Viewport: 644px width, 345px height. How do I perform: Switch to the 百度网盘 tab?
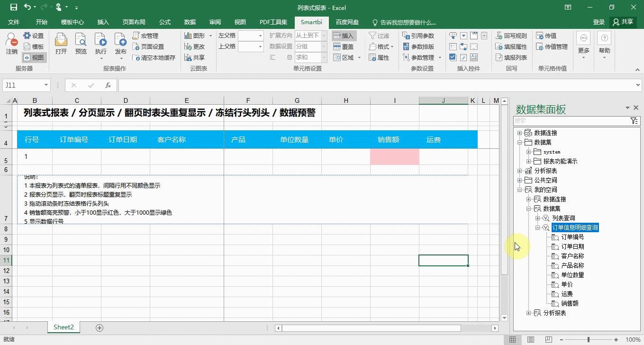pos(347,22)
